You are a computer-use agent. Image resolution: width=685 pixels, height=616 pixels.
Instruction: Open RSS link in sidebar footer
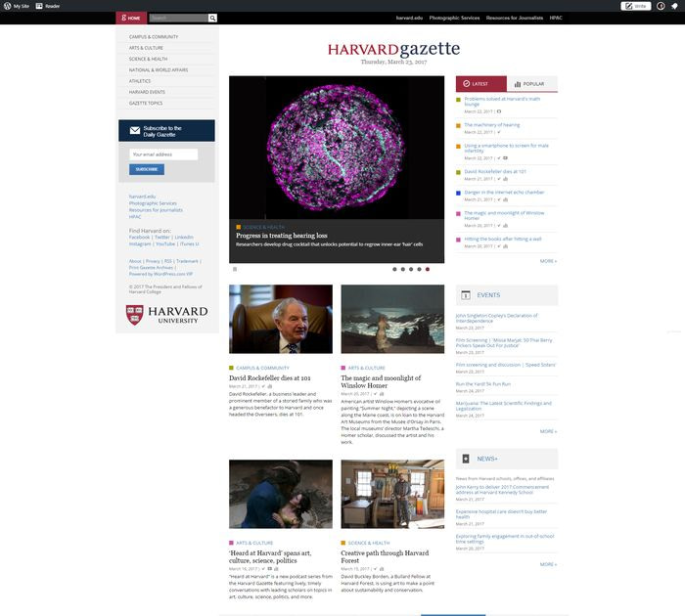point(167,261)
